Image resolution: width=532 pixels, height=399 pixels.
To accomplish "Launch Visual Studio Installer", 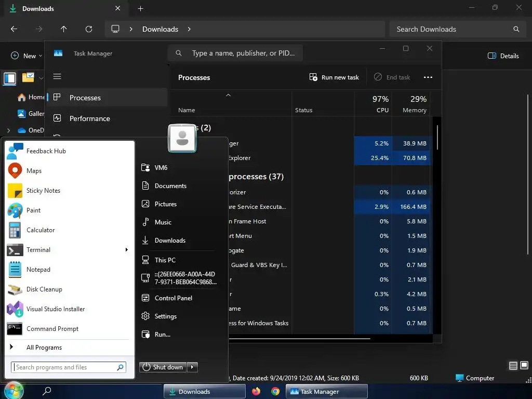I will tap(70, 309).
